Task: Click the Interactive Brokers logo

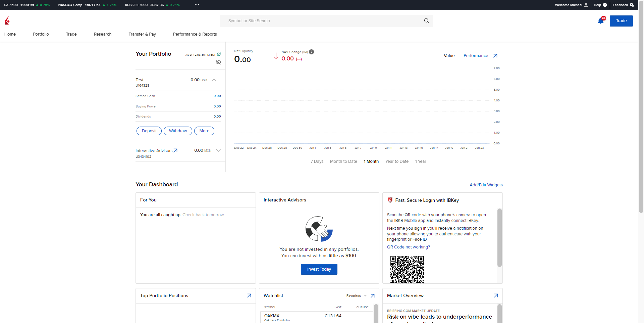Action: [x=7, y=21]
